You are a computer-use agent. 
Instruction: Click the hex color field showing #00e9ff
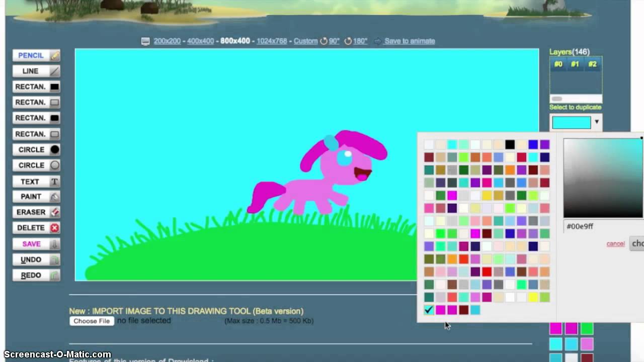click(601, 226)
